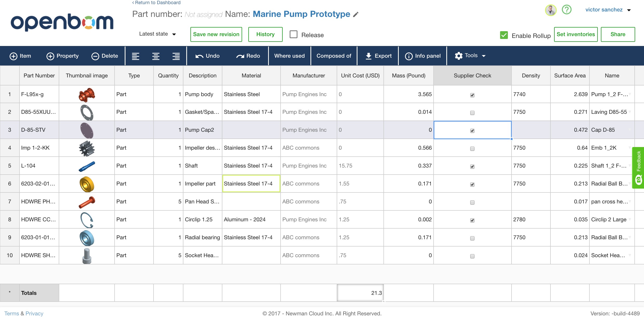
Task: Click Export with the download icon
Action: [379, 56]
